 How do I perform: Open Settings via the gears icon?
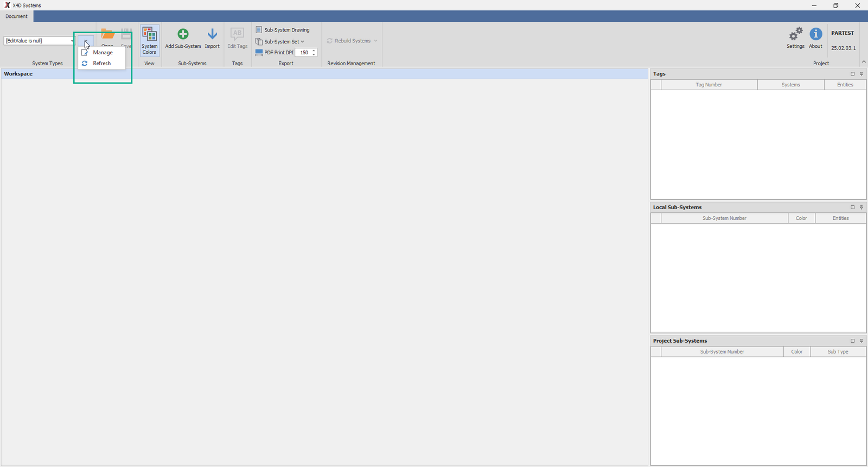coord(795,35)
